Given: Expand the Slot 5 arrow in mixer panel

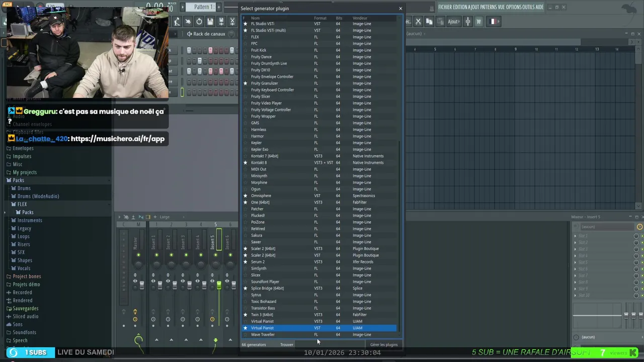Looking at the screenshot, I should tap(576, 262).
